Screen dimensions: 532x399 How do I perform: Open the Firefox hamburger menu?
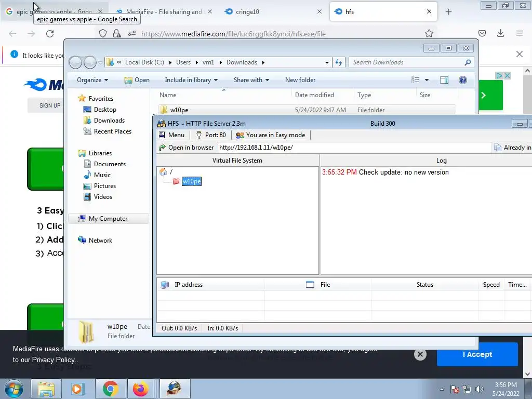(x=520, y=33)
